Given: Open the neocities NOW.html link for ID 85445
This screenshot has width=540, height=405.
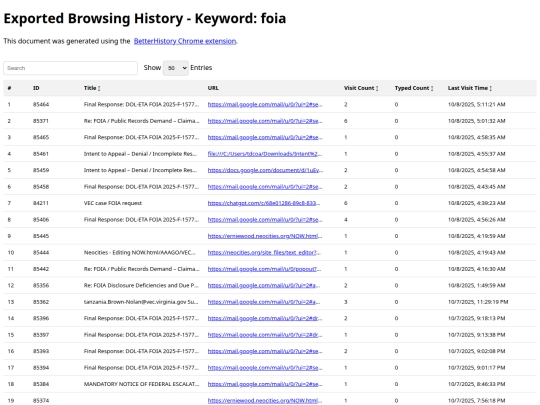Looking at the screenshot, I should pos(265,236).
